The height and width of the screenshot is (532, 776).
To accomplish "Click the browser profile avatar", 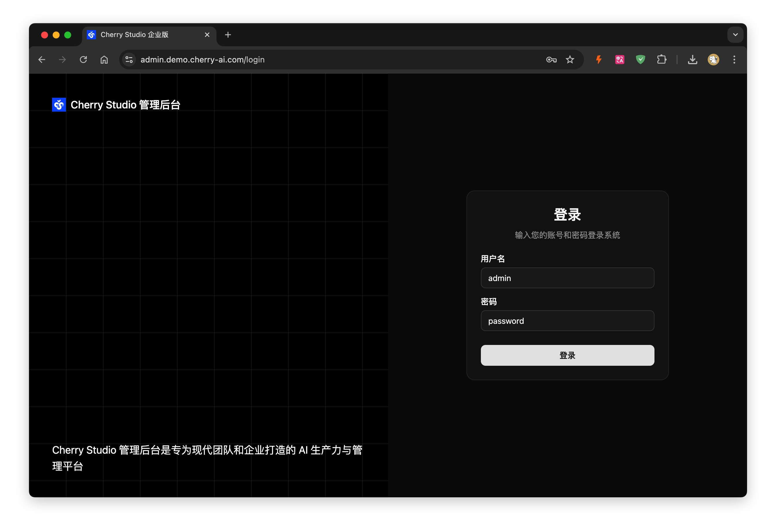I will [x=714, y=59].
